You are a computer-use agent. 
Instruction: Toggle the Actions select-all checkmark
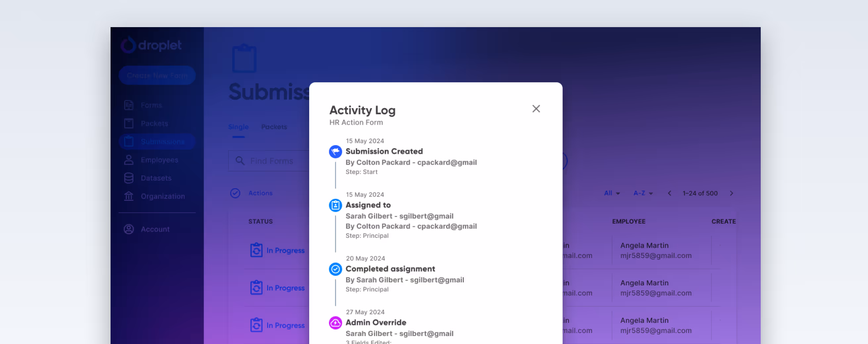pos(235,193)
